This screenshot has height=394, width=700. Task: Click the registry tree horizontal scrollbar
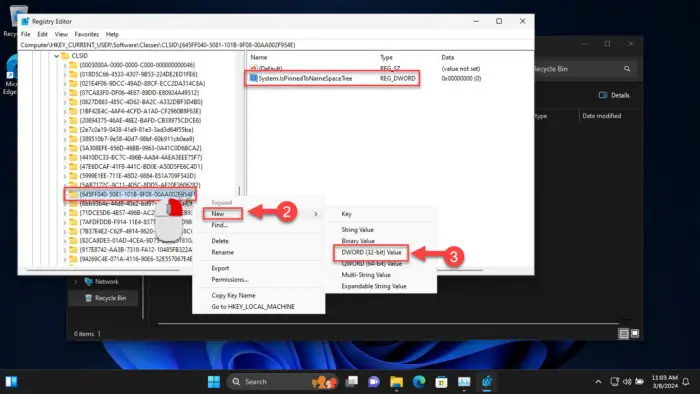point(103,270)
